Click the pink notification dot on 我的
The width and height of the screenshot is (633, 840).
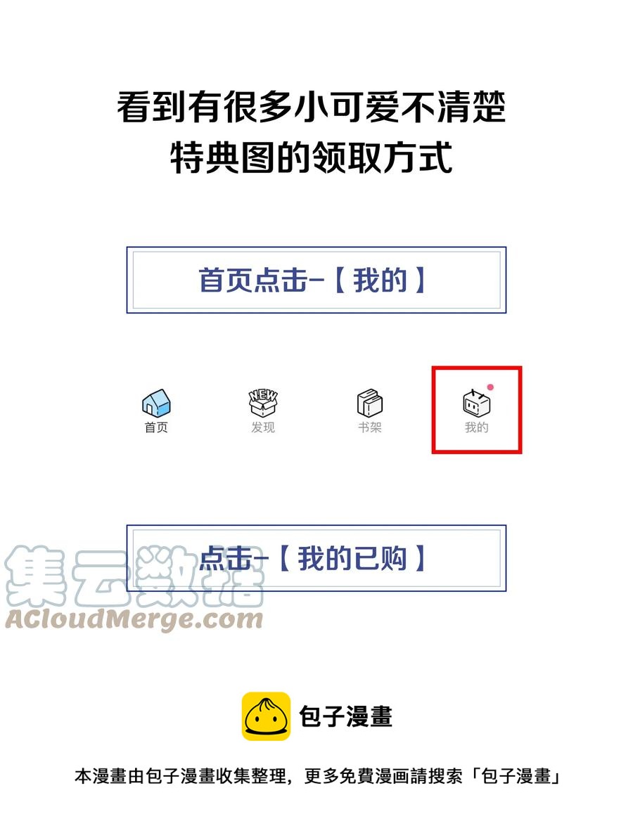click(490, 387)
